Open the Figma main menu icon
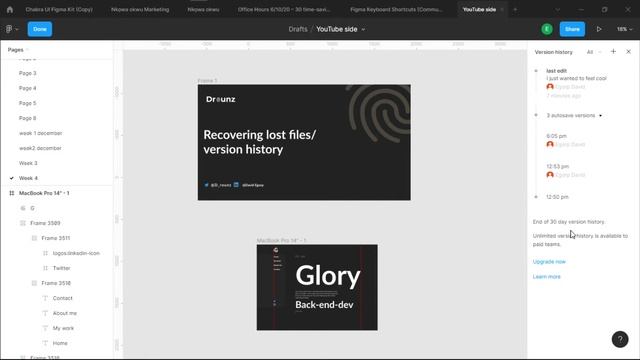 (x=12, y=29)
